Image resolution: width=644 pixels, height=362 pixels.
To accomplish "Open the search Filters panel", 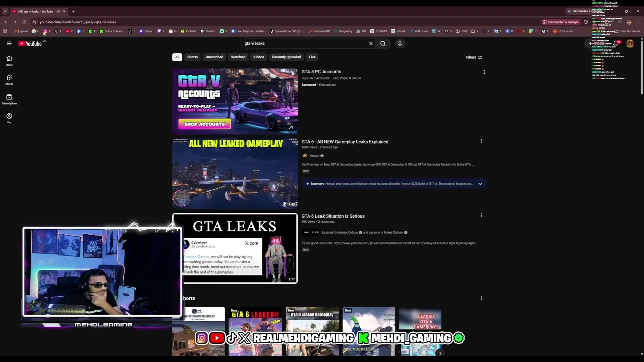I will pos(474,57).
